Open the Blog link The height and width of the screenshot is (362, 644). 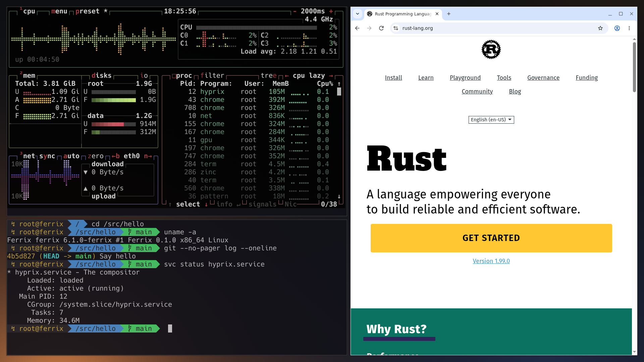[x=515, y=92]
